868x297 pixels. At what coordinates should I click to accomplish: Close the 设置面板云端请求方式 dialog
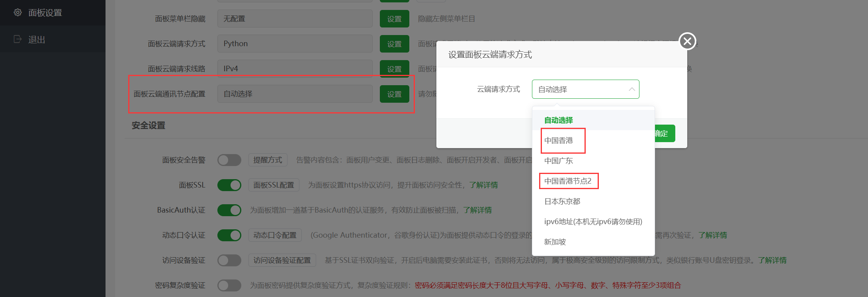[687, 41]
